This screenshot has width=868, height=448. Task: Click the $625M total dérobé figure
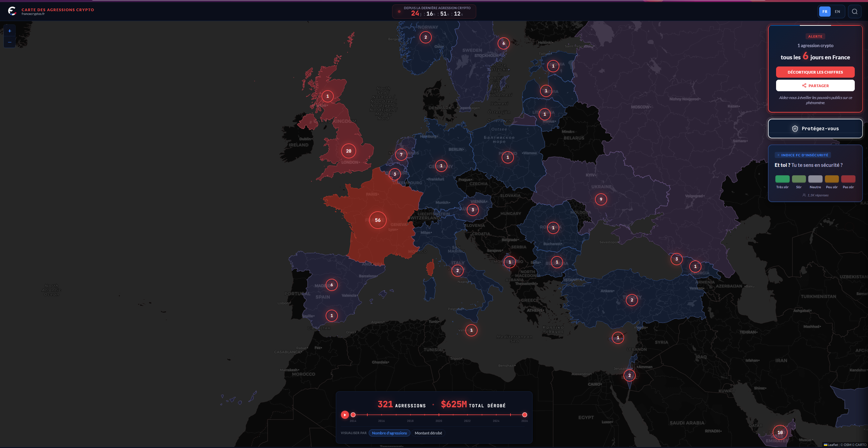point(473,405)
